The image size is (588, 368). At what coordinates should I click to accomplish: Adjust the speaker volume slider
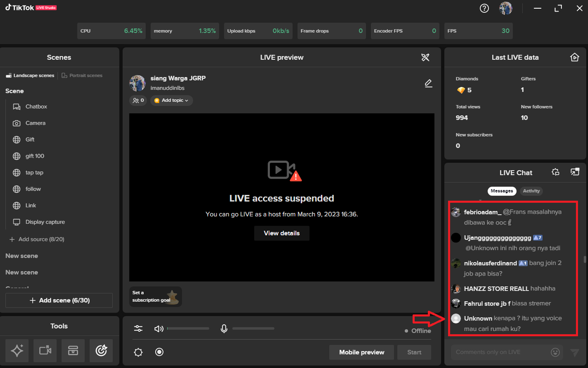pyautogui.click(x=188, y=328)
